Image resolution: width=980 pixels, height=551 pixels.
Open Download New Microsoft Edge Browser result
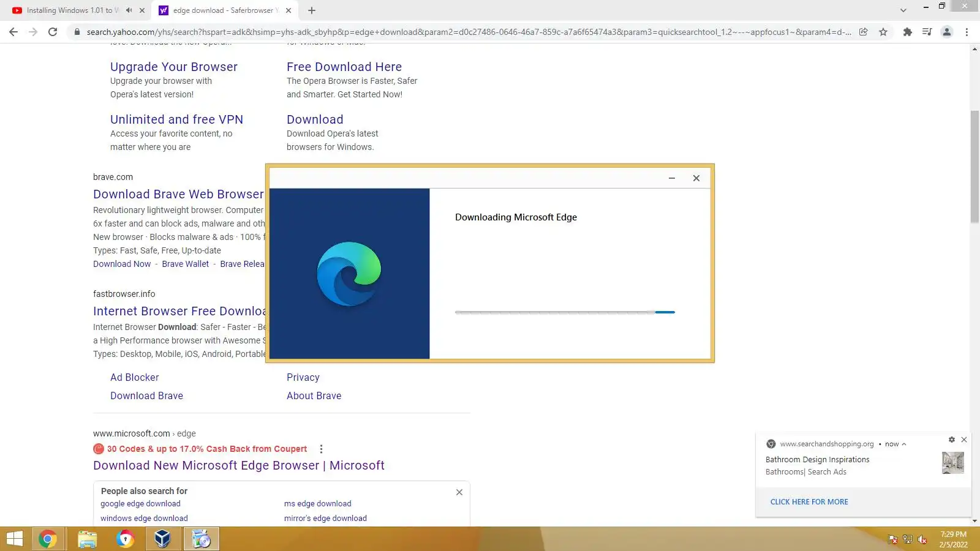click(239, 465)
